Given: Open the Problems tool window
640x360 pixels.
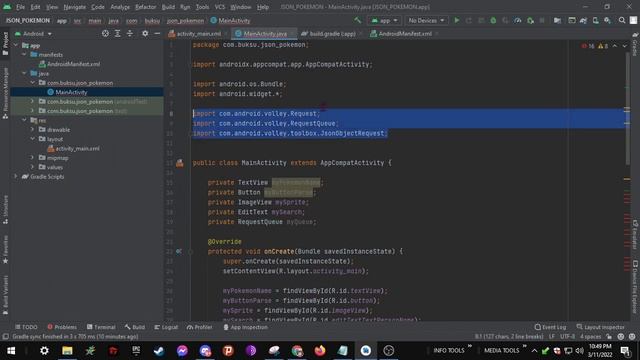Looking at the screenshot, I should point(62,327).
